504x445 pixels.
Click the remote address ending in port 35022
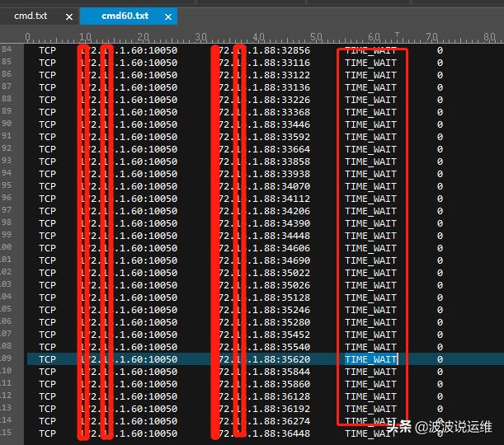264,273
